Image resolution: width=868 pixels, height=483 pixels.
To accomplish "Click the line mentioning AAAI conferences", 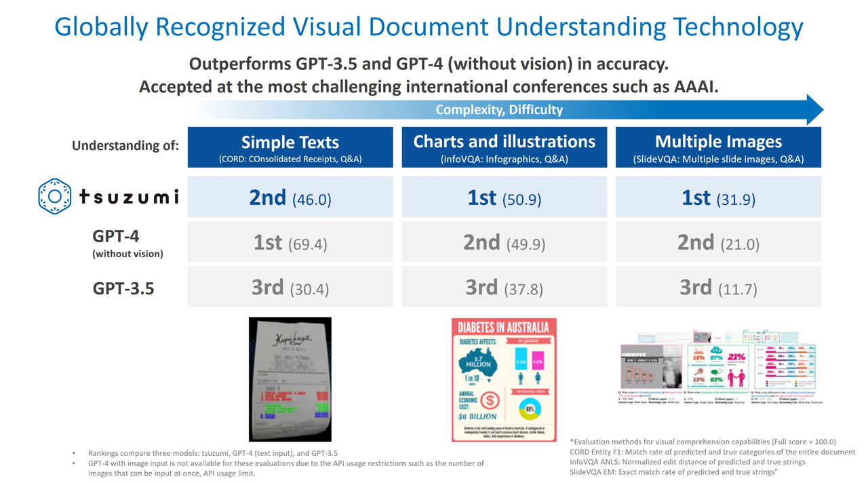I will pos(429,87).
